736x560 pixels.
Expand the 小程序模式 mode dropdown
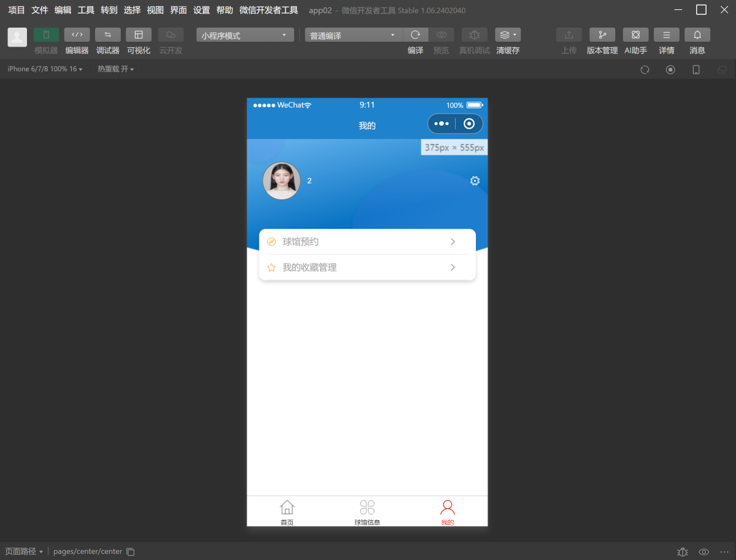pos(245,36)
